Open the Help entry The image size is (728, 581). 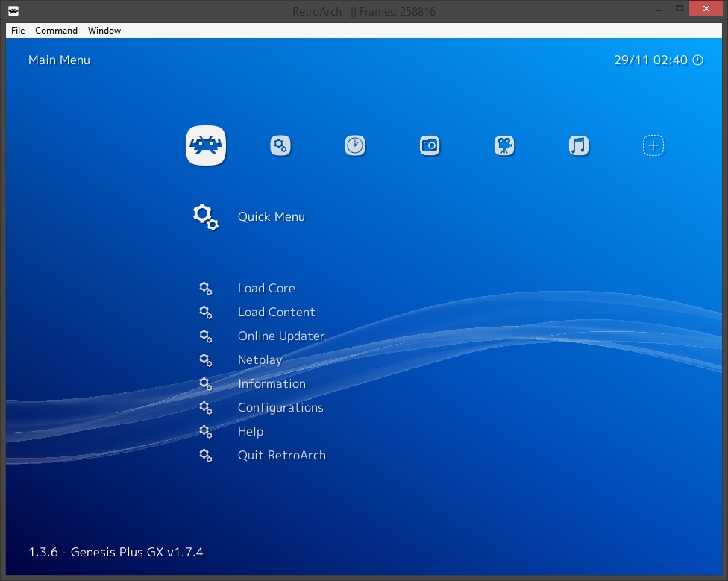click(251, 432)
